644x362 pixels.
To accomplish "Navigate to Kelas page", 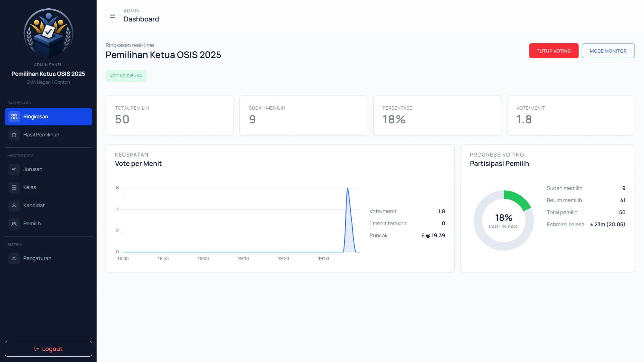I will coord(48,188).
